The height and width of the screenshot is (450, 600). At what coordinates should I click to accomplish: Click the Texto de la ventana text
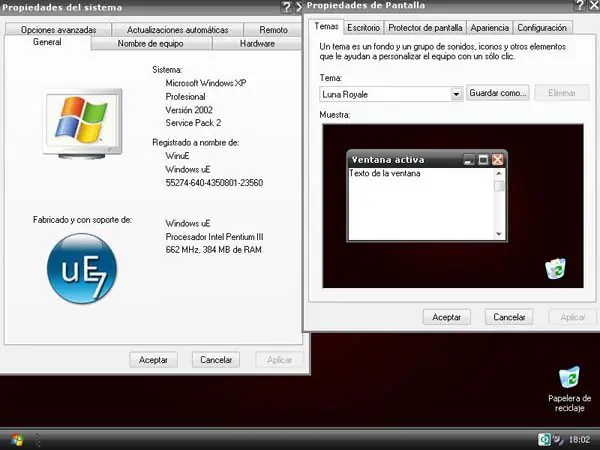(x=385, y=173)
